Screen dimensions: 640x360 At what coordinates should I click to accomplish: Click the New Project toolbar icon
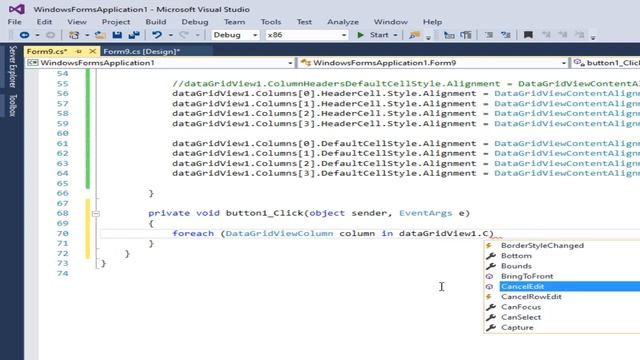coord(74,35)
